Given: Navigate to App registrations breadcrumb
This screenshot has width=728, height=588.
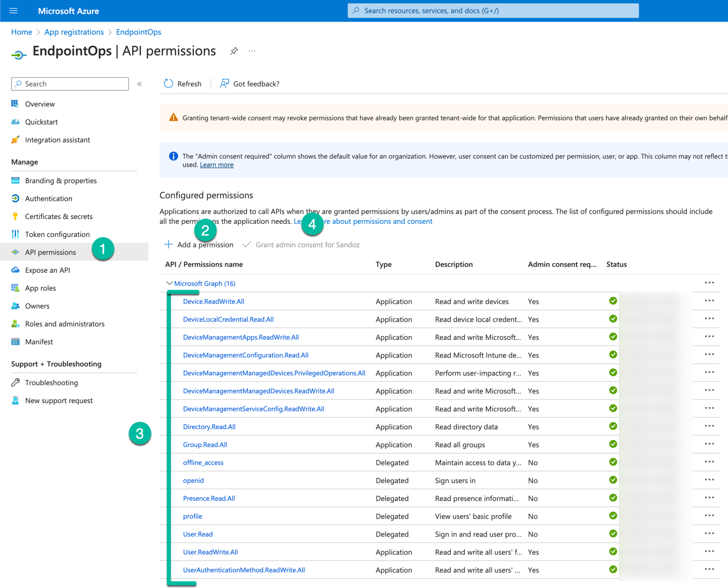Looking at the screenshot, I should coord(74,32).
